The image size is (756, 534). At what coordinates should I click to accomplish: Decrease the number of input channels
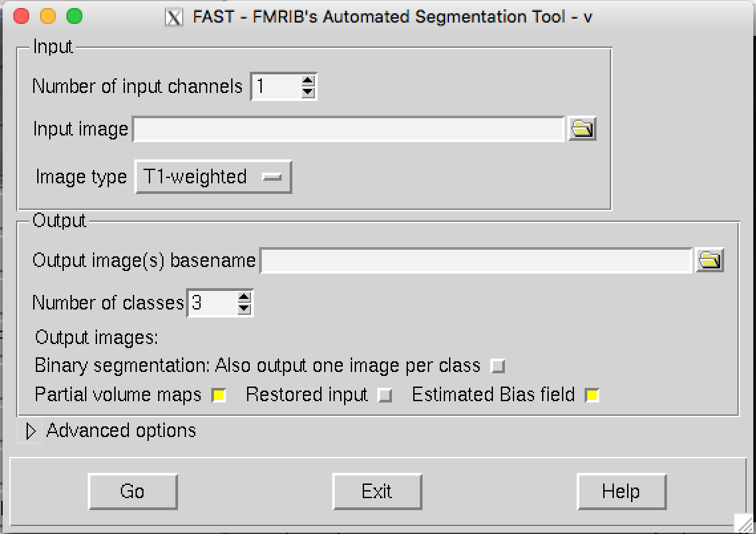[x=308, y=92]
